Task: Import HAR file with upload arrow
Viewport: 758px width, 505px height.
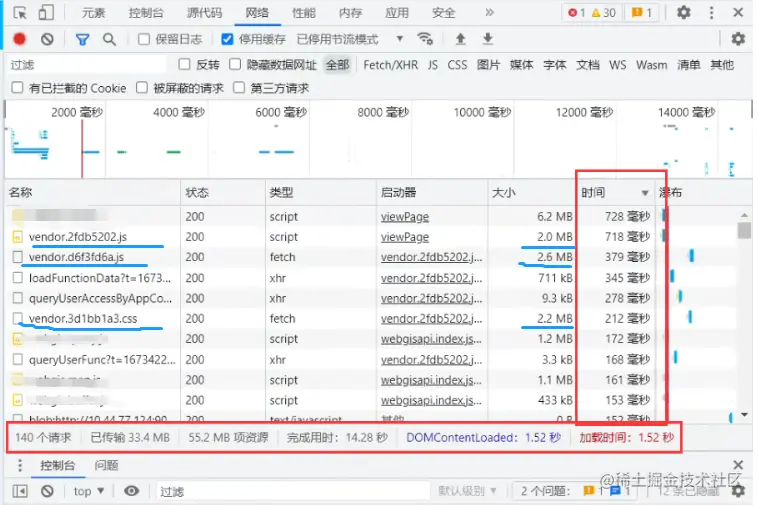Action: coord(460,39)
